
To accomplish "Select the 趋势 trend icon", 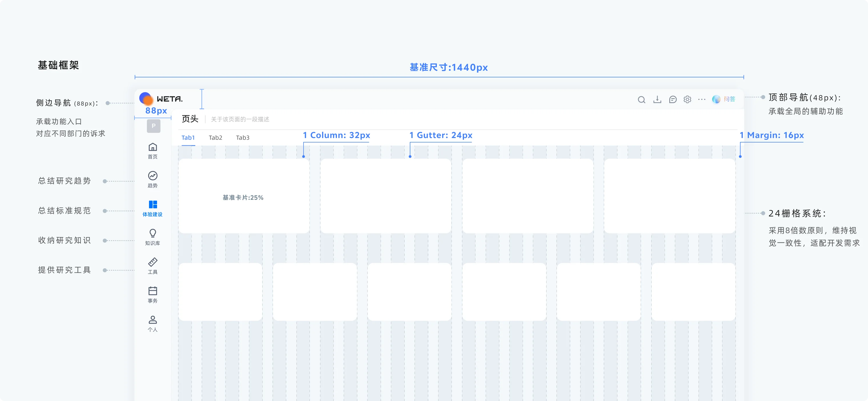I will (153, 176).
